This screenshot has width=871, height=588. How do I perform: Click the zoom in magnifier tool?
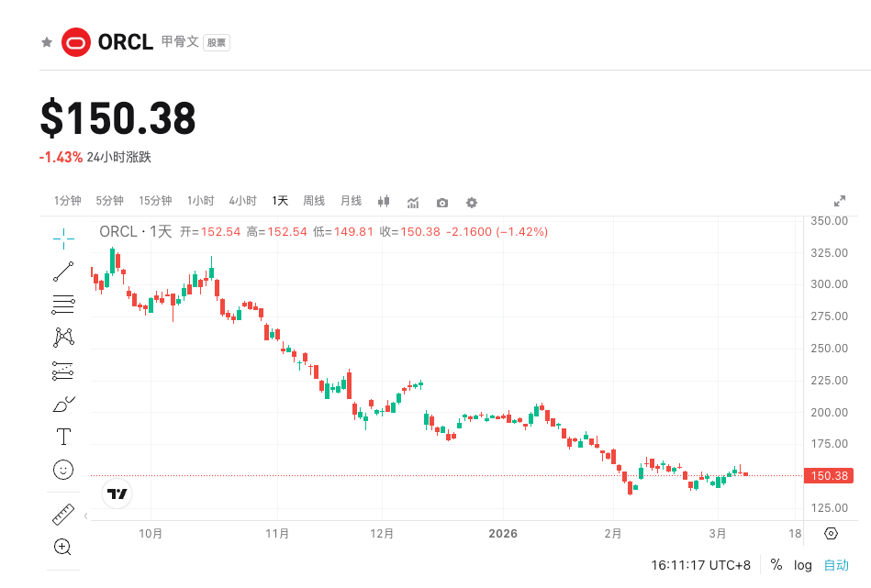[63, 548]
